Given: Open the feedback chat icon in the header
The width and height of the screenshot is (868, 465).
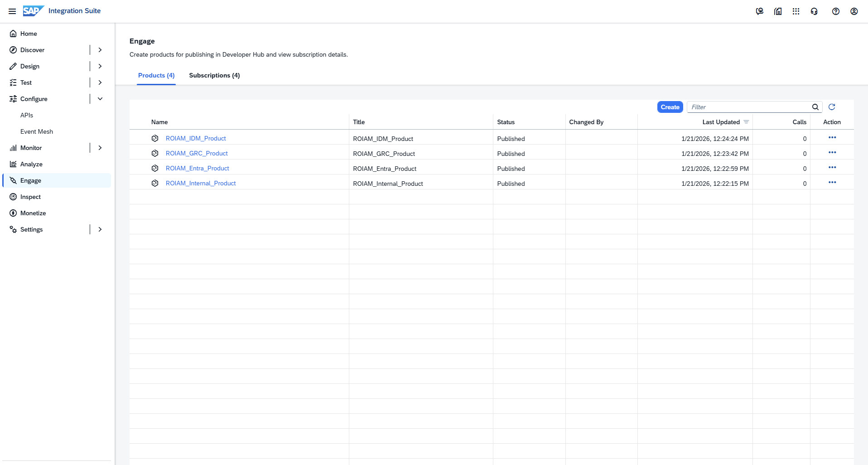Looking at the screenshot, I should [x=760, y=11].
